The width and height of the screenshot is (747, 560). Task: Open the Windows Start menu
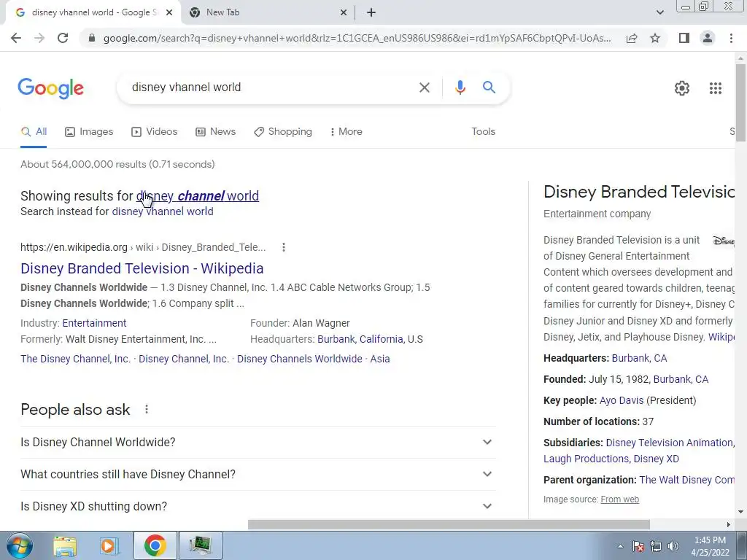(20, 545)
